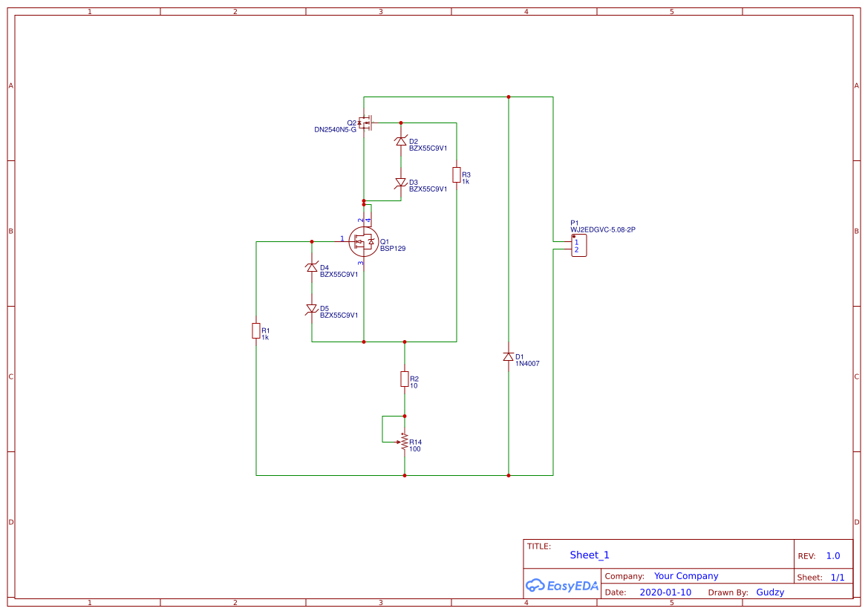Select Zener diode D4 BZX55C9V1
868x614 pixels.
(x=311, y=267)
